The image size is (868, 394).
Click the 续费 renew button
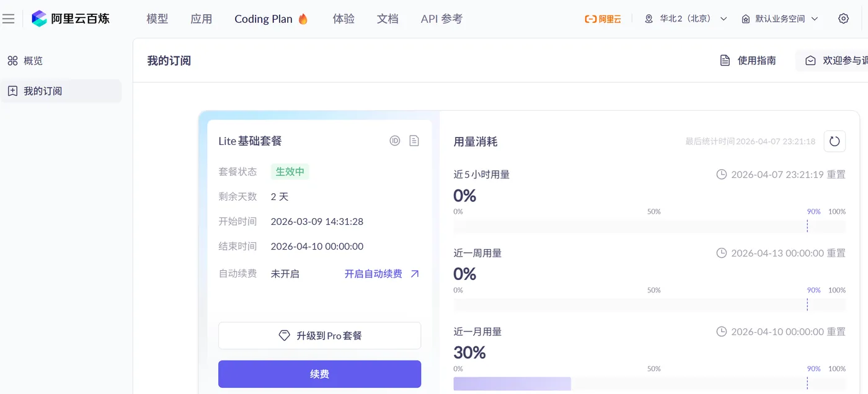click(319, 374)
